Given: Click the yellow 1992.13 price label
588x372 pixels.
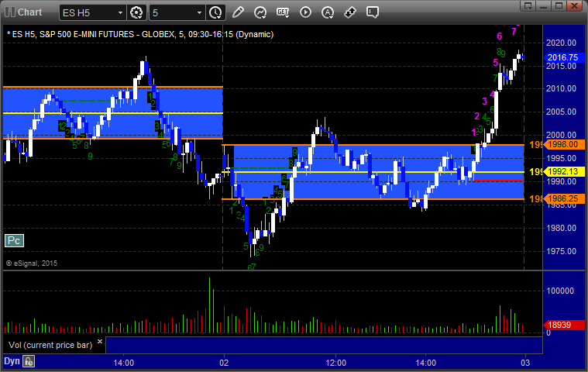Looking at the screenshot, I should (x=563, y=172).
